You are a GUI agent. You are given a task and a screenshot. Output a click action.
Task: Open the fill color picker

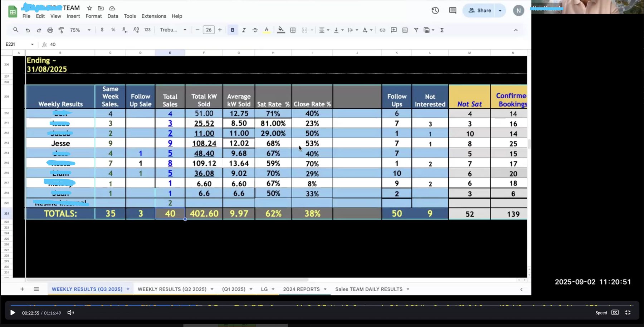[x=281, y=30]
